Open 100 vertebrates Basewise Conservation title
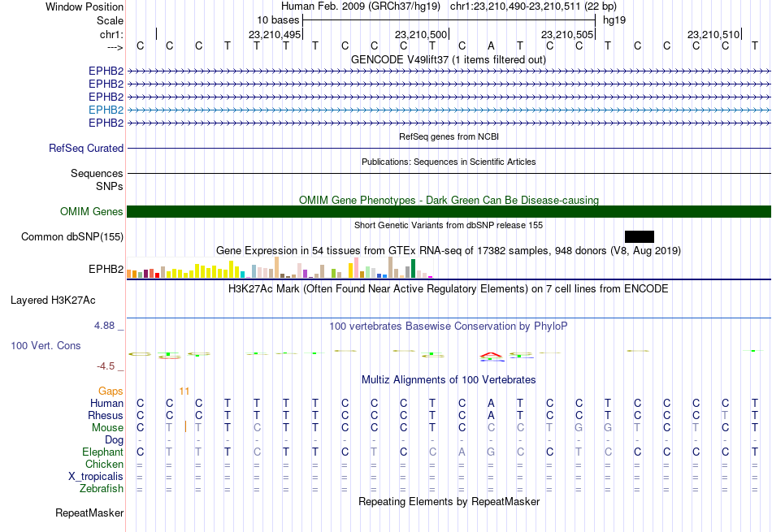The image size is (772, 532). (449, 327)
